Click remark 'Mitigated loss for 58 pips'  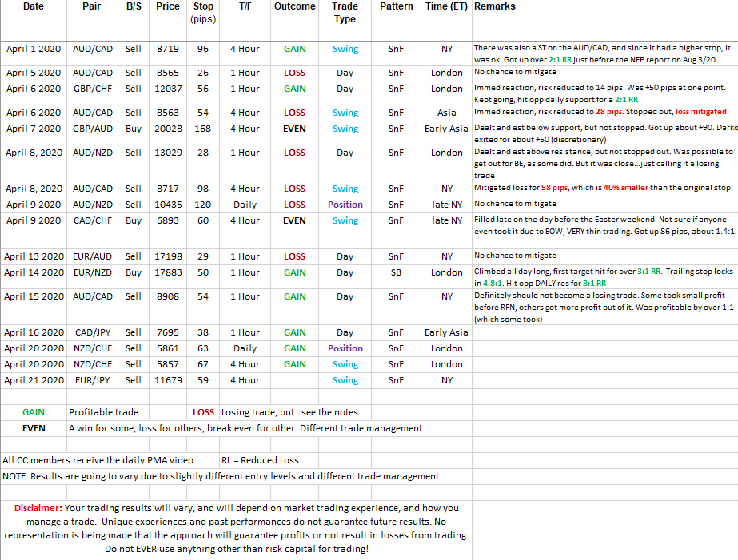point(602,188)
